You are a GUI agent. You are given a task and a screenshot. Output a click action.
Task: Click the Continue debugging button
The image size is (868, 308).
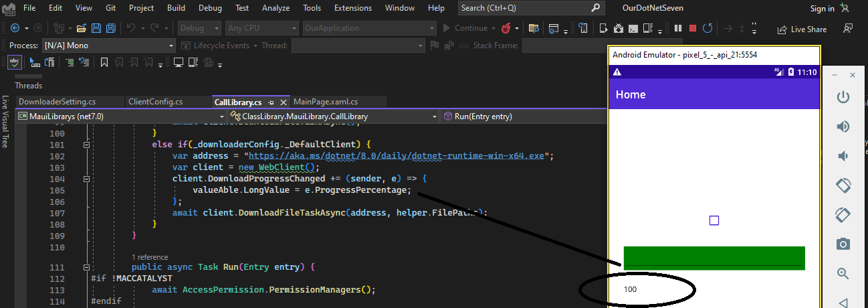466,29
